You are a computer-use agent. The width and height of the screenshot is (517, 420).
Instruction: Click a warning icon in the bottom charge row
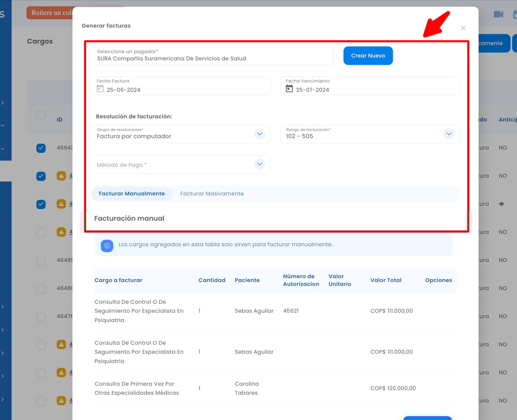click(x=61, y=400)
